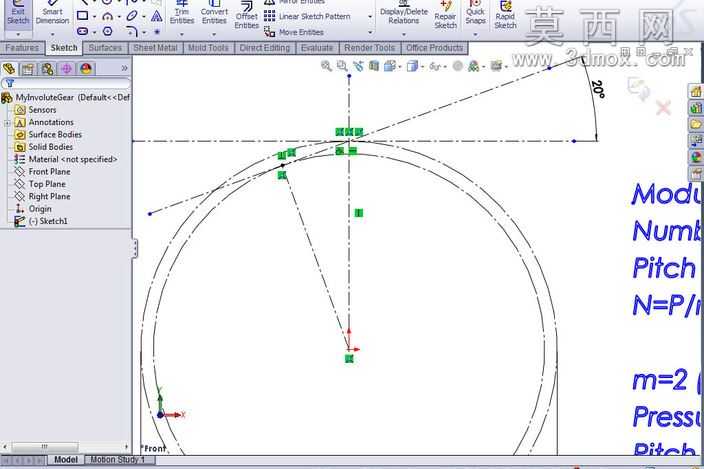The width and height of the screenshot is (704, 469).
Task: Select the Sketch Fillet tool
Action: click(132, 31)
